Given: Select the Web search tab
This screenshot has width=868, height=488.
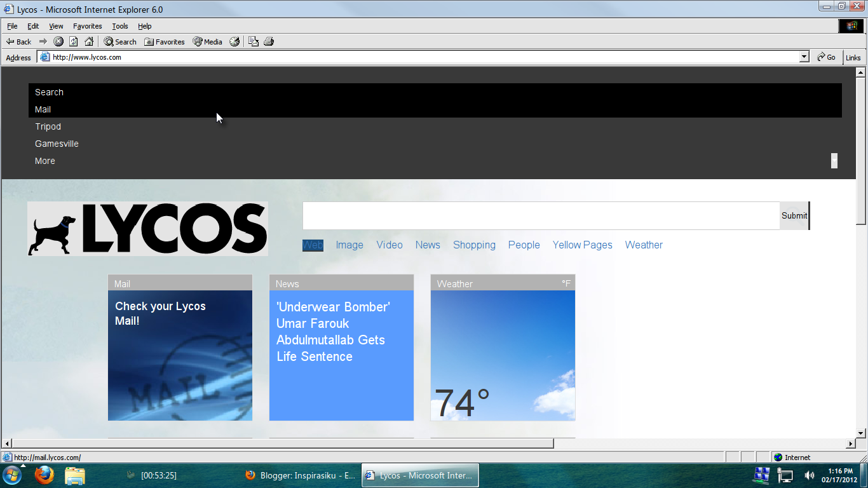Looking at the screenshot, I should [313, 245].
